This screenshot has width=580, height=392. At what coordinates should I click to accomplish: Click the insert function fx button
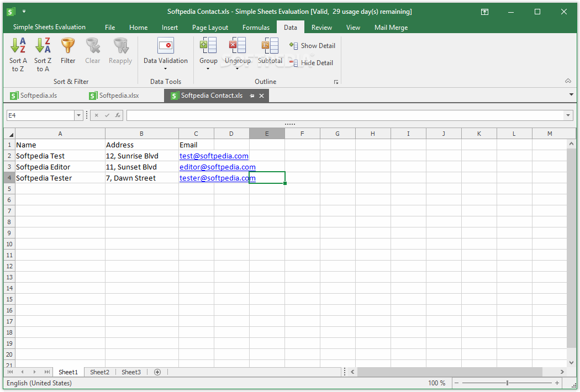[118, 115]
